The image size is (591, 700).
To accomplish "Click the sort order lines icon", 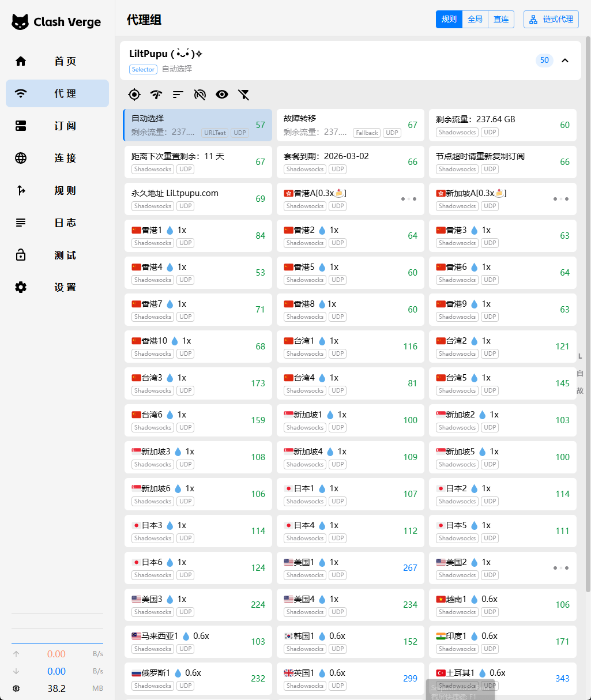I will click(178, 95).
